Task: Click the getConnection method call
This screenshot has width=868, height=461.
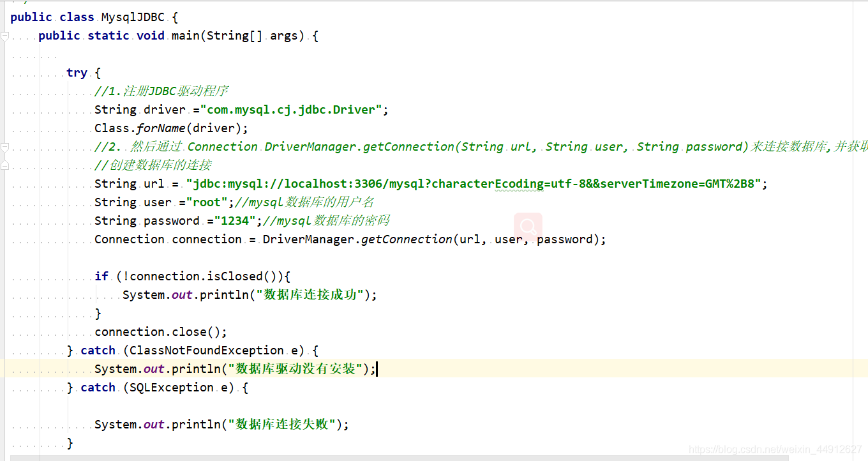Action: [x=407, y=239]
